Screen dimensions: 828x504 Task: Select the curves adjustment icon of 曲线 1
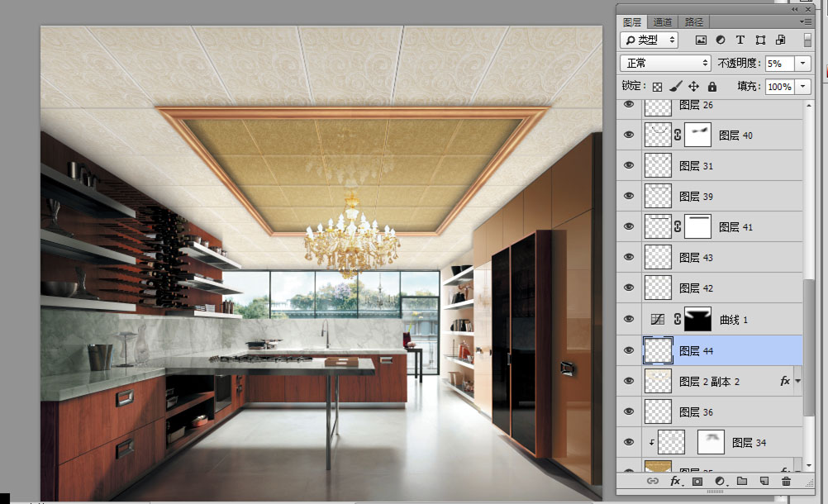(x=658, y=319)
